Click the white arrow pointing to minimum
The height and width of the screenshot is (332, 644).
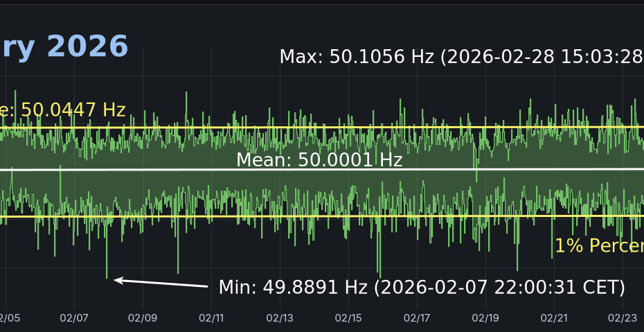[161, 283]
